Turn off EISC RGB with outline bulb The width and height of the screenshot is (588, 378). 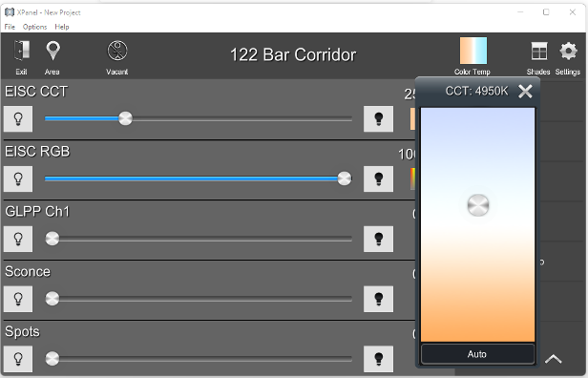point(18,178)
